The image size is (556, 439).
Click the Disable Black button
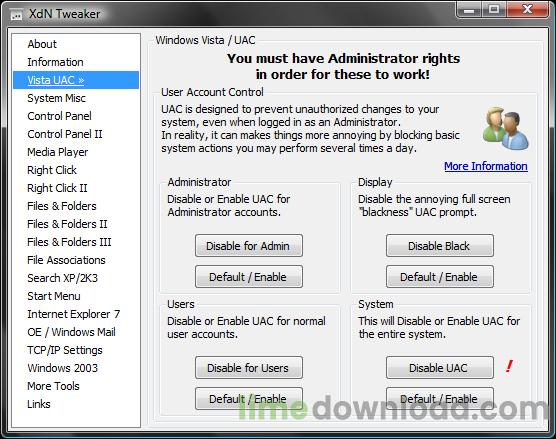(x=440, y=246)
